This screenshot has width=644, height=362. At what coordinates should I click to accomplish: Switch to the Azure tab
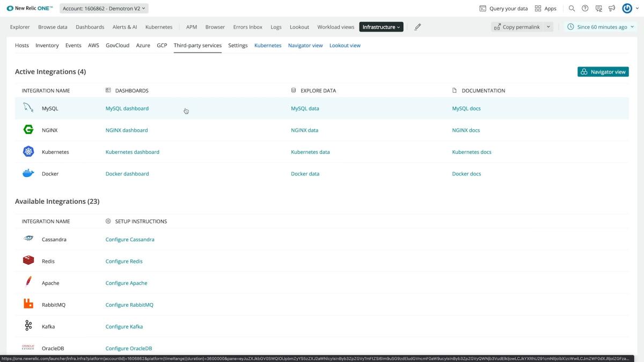pyautogui.click(x=143, y=46)
